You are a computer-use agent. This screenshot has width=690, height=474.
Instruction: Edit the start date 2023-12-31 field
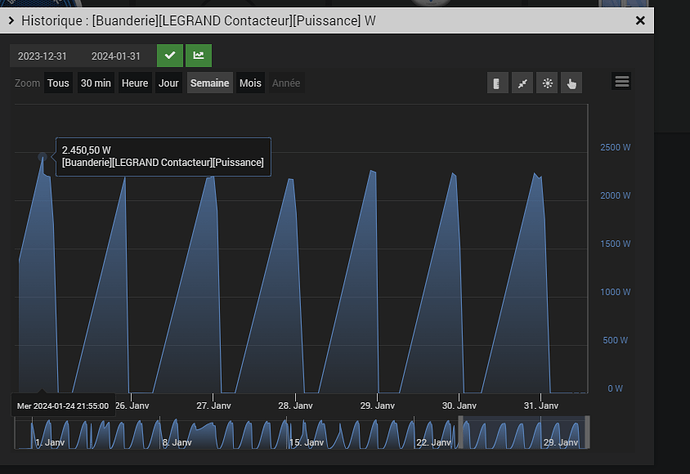(x=44, y=56)
